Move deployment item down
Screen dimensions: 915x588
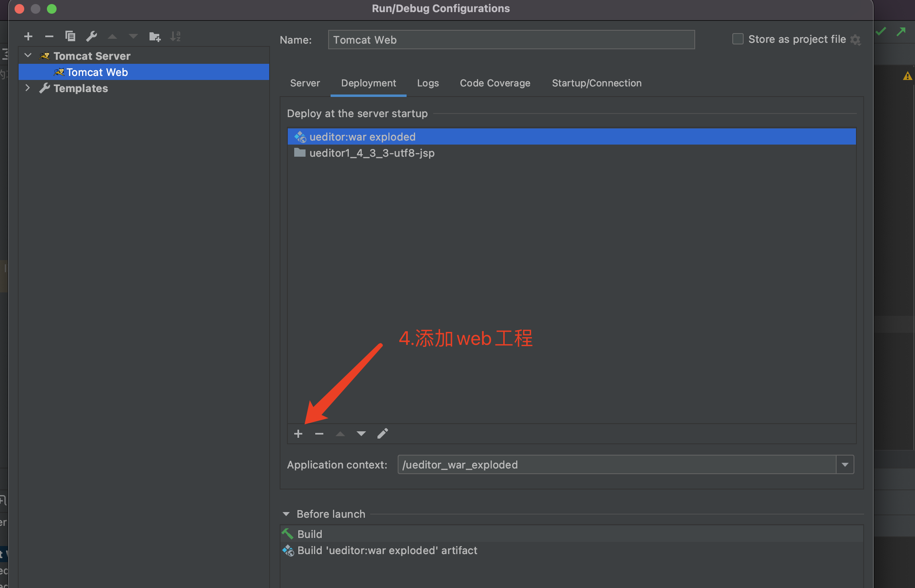point(361,434)
